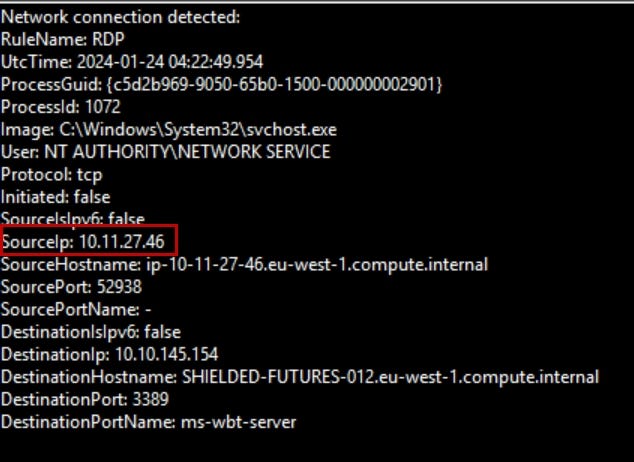Viewport: 634px width, 462px height.
Task: Select the DestinationPort: 3389 line
Action: pos(84,399)
